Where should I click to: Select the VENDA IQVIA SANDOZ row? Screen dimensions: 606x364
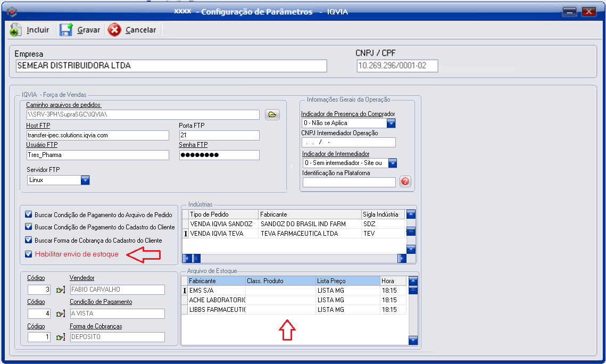tap(221, 224)
